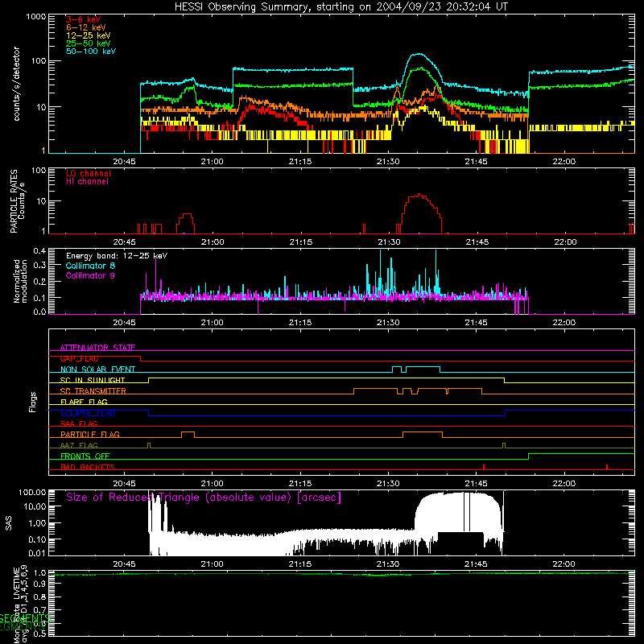Select the yellow '12-25 keV' legend entry
Viewport: 644px width, 644px height.
pyautogui.click(x=89, y=35)
